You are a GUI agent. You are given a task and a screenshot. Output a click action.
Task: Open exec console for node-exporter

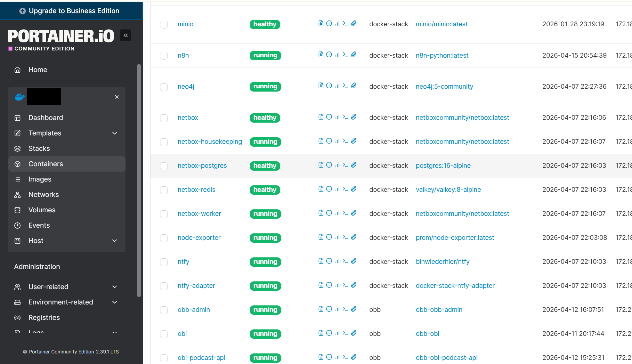tap(345, 237)
